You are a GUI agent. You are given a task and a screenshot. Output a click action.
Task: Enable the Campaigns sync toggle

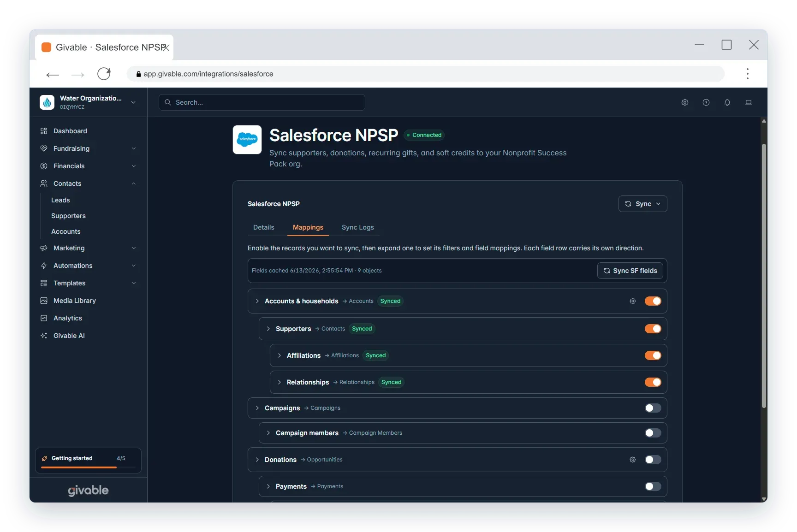[653, 408]
